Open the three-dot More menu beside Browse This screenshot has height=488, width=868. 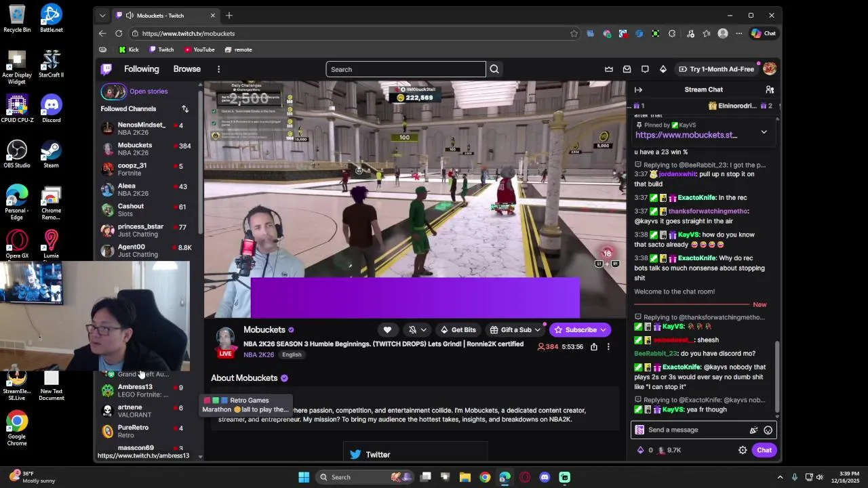click(218, 69)
